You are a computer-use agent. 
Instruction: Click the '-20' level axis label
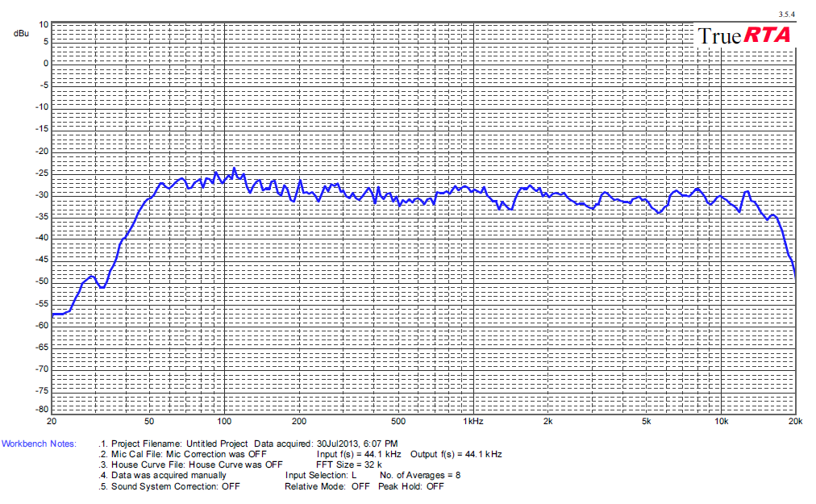point(42,151)
